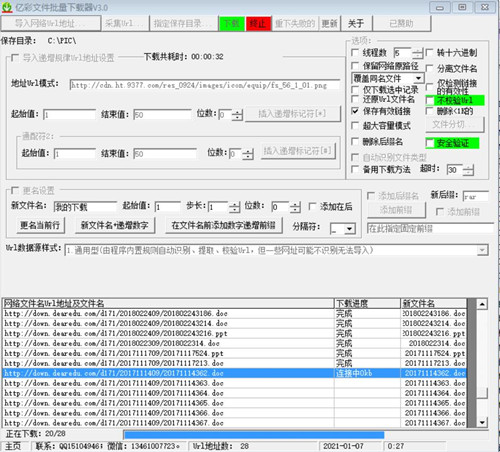500x452 pixels.
Task: Click the 位数 spinner in rename settings
Action: click(295, 207)
